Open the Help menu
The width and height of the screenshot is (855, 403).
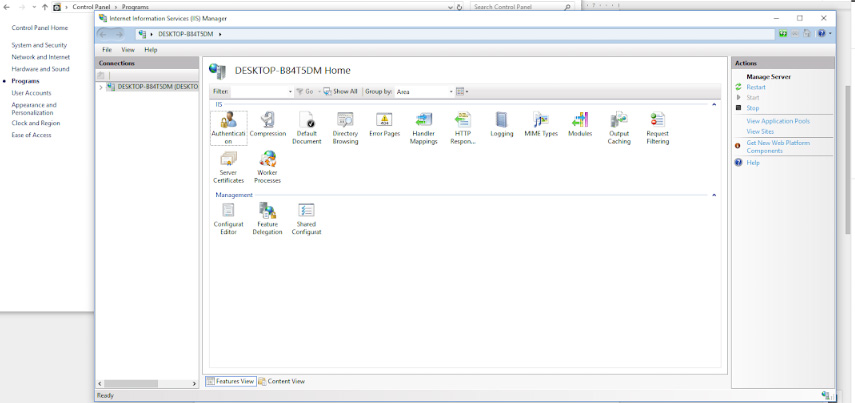tap(150, 50)
